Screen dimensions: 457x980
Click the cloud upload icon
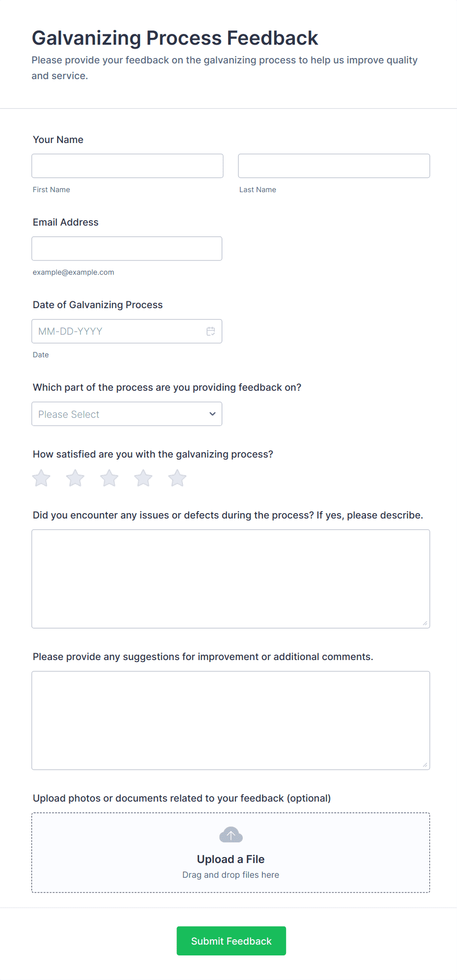[x=231, y=835]
